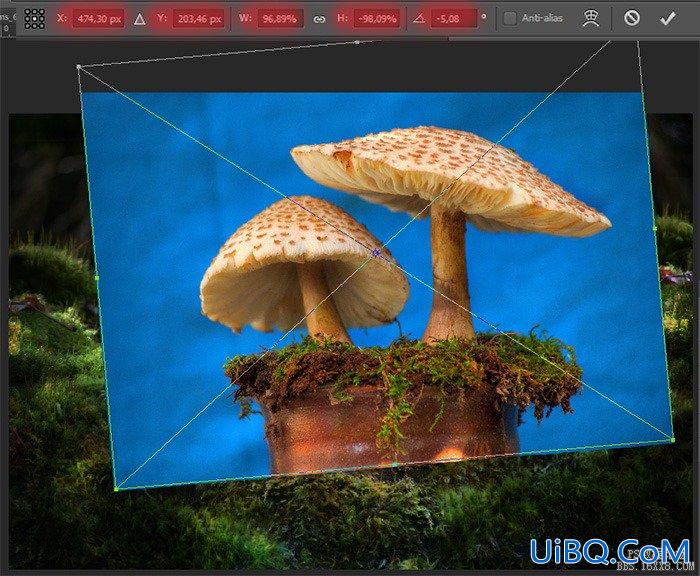Select the right-middle transform handle

point(655,229)
